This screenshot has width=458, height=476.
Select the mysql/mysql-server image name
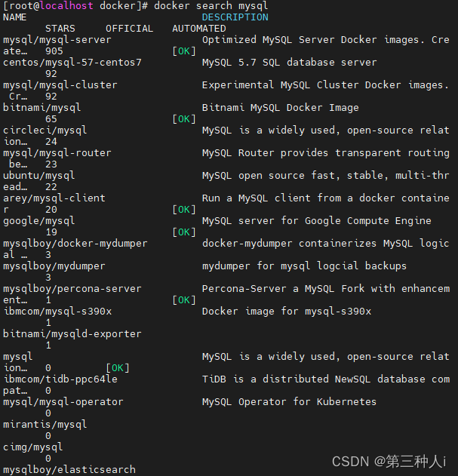tap(57, 40)
